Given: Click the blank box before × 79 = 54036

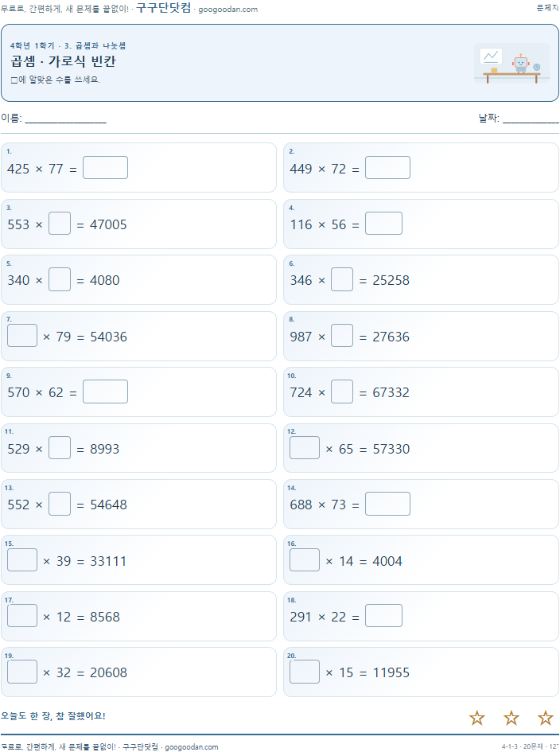Looking at the screenshot, I should (22, 335).
